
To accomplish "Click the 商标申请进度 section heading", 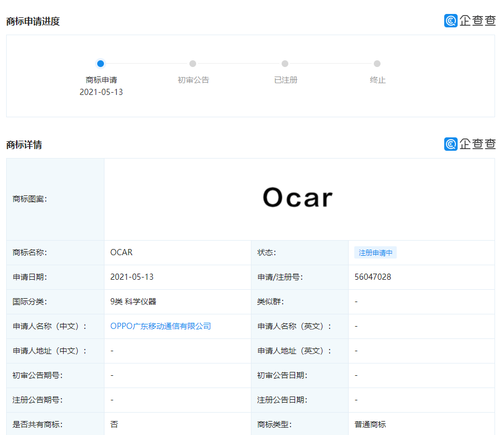I will pyautogui.click(x=33, y=22).
